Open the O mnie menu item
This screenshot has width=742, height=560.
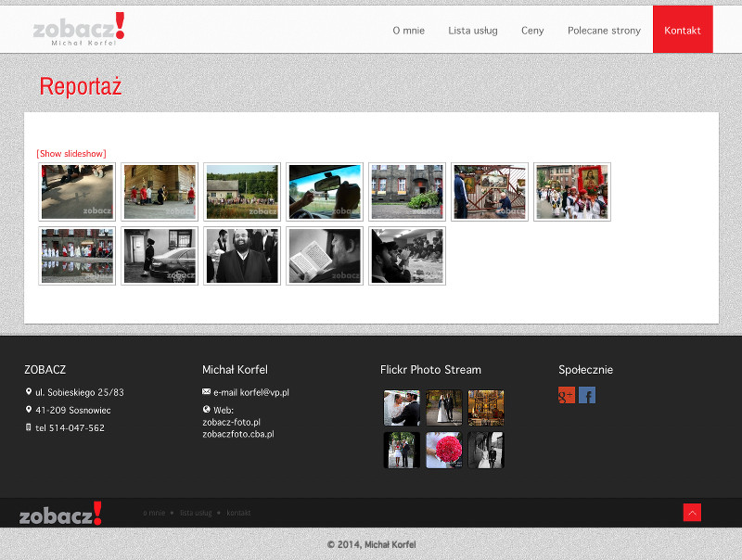pos(408,31)
